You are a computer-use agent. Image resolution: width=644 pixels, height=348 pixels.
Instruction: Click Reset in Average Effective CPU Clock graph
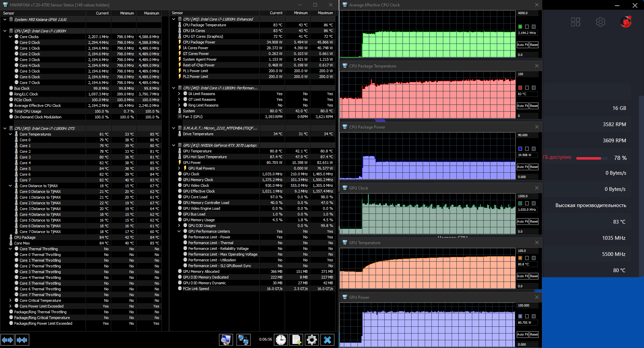[x=534, y=45]
